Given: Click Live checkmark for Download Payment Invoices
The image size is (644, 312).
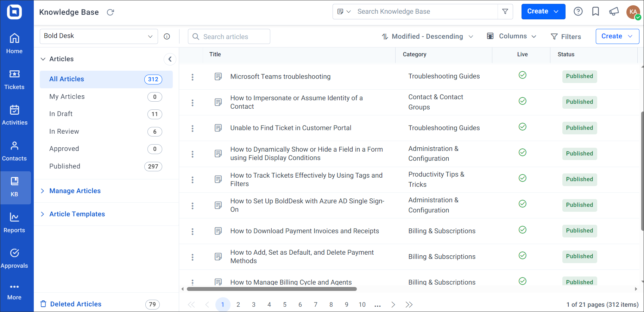Looking at the screenshot, I should click(x=523, y=230).
